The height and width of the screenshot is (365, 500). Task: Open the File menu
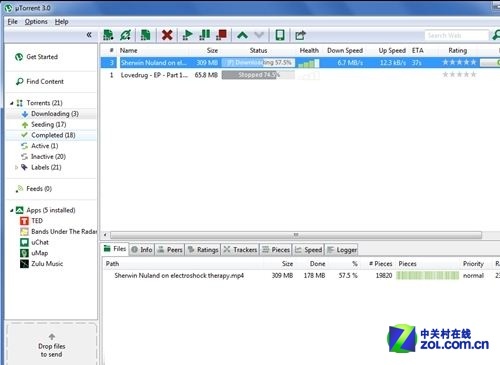click(x=13, y=22)
